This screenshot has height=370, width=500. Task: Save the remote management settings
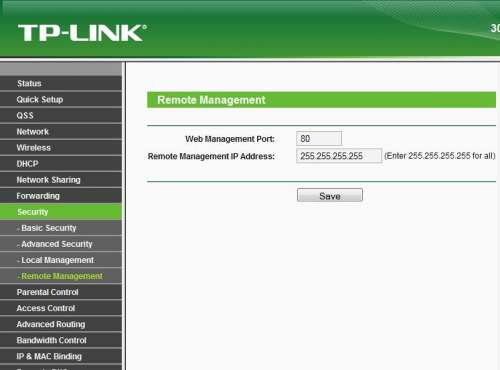tap(330, 196)
